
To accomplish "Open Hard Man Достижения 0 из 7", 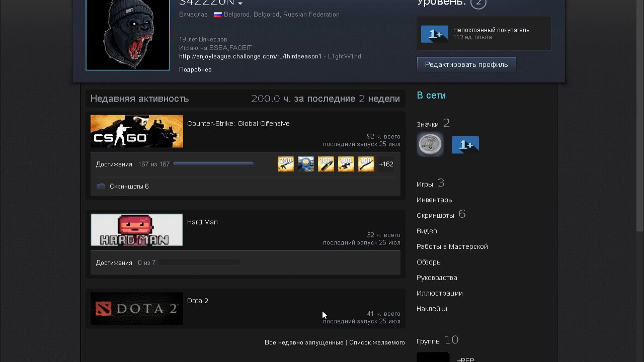I will tap(126, 262).
